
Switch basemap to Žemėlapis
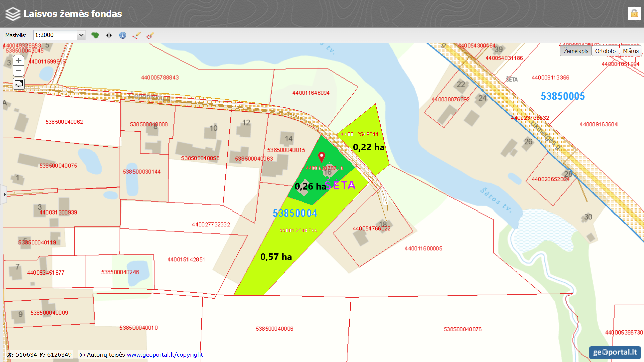576,51
